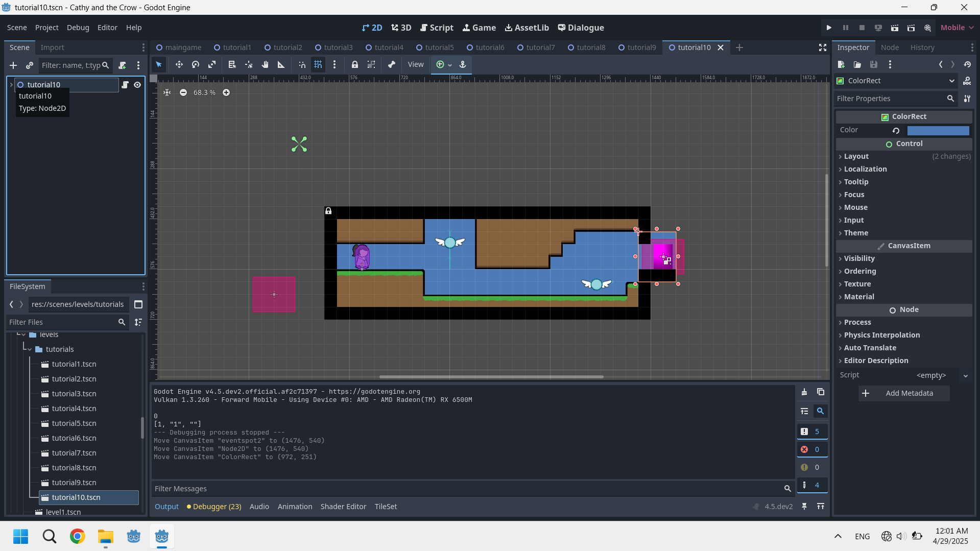Switch to the tutorial5 scene tab
The image size is (980, 551).
click(x=435, y=47)
